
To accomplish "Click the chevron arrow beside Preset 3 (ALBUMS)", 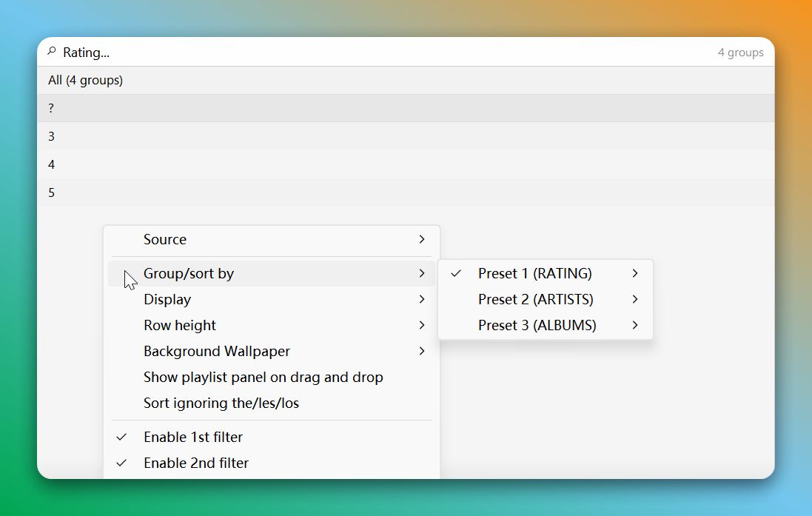I will pos(635,325).
